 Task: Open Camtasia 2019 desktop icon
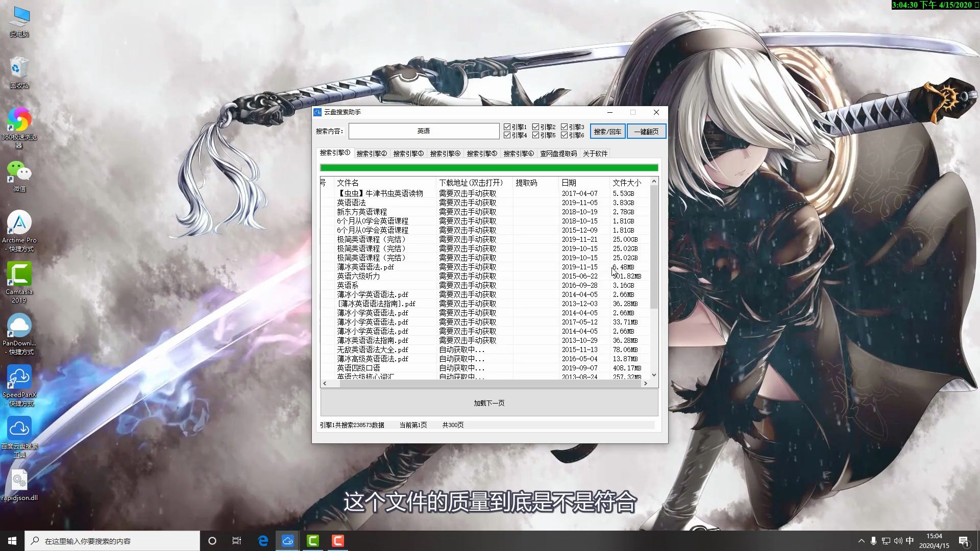(19, 274)
